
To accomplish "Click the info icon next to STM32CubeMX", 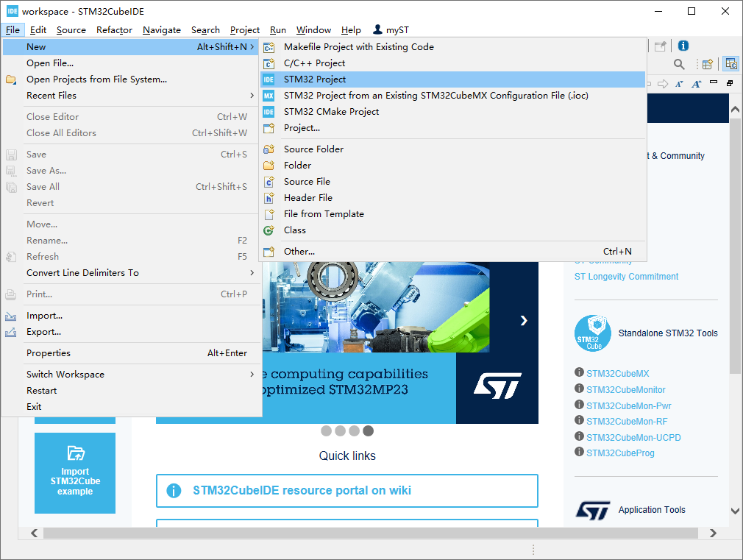I will coord(579,372).
